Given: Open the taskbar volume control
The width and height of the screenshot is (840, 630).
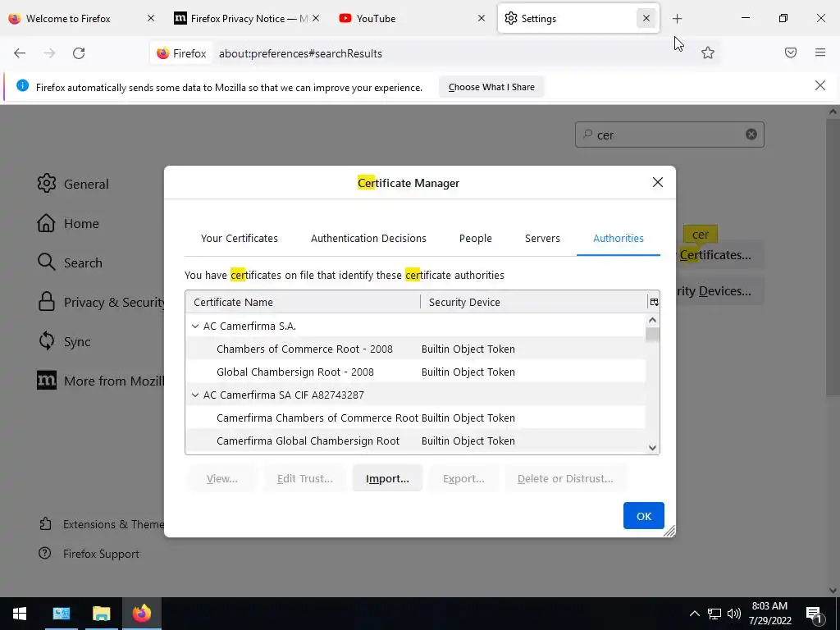Looking at the screenshot, I should 734,614.
